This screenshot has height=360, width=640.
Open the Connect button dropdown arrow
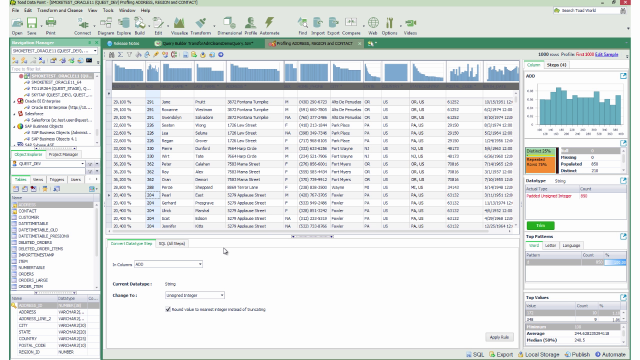click(x=94, y=26)
